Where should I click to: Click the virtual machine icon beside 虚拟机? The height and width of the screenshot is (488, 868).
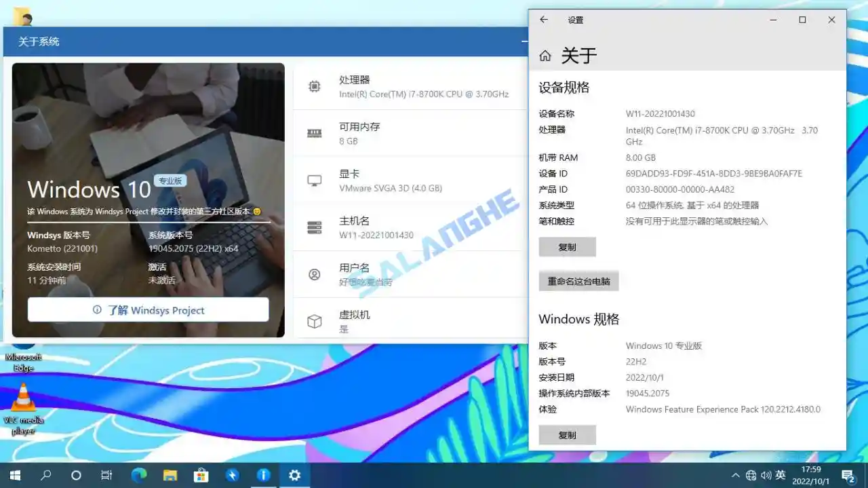pos(314,320)
